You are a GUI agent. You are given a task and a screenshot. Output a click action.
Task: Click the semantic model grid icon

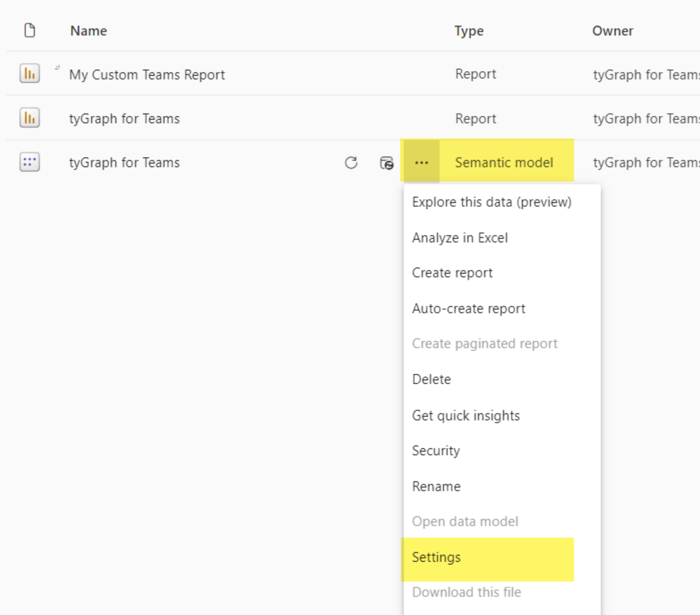[29, 162]
